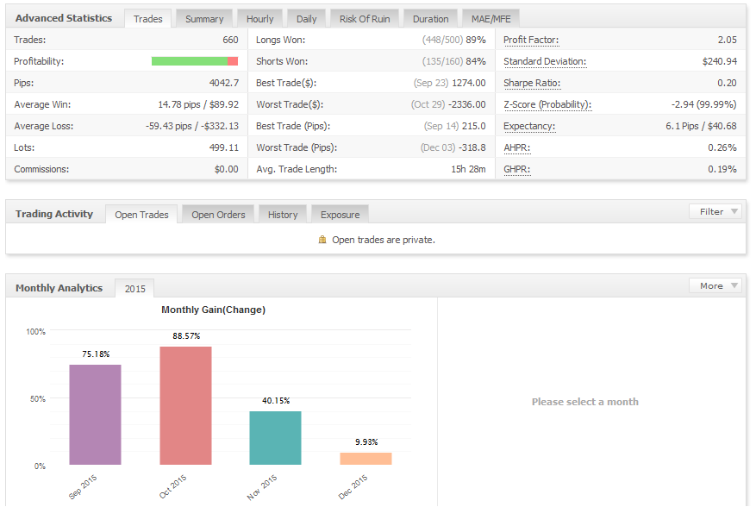Screen dimensions: 756x532
Task: Click the 75.18% gain label
Action: tap(96, 354)
